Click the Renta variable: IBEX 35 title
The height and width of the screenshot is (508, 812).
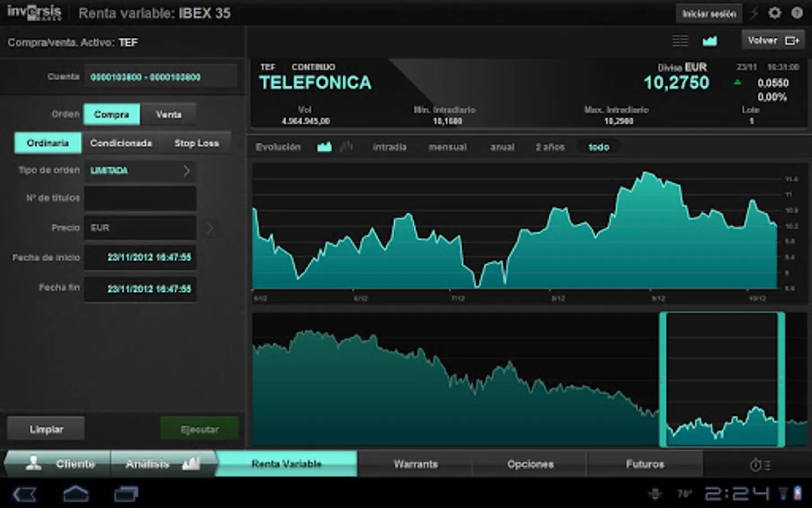[x=155, y=13]
